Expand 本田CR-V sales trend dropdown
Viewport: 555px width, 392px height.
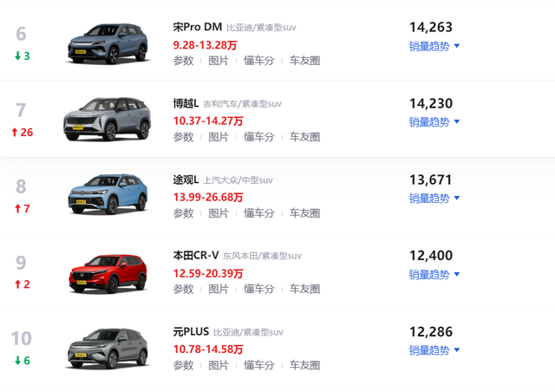tap(434, 274)
